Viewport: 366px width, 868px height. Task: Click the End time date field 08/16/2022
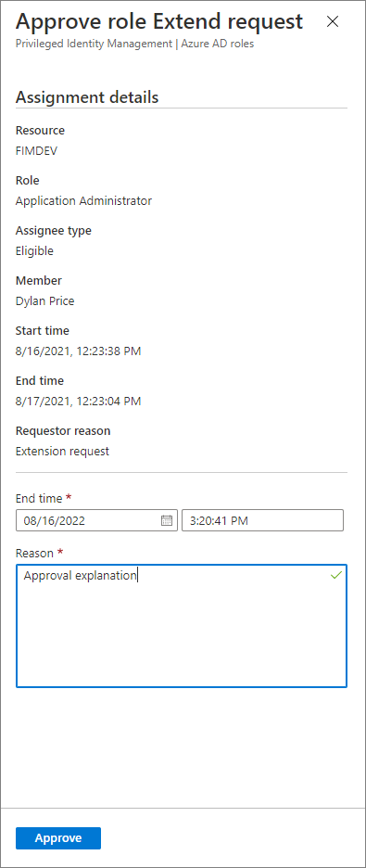pyautogui.click(x=96, y=520)
